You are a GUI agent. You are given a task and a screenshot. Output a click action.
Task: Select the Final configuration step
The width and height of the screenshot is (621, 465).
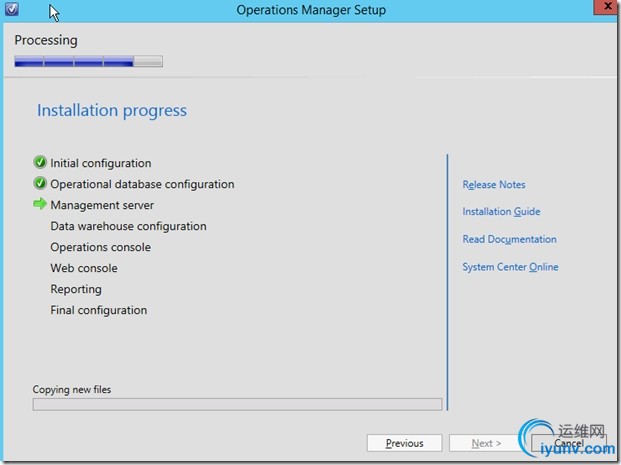99,310
